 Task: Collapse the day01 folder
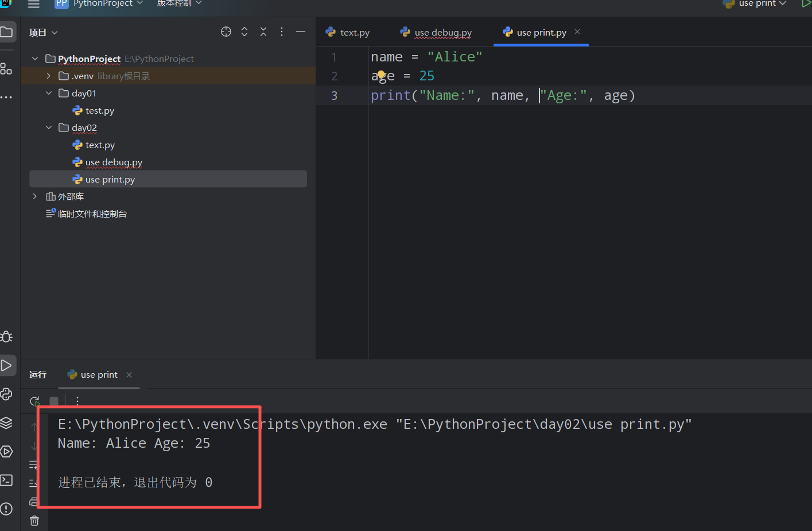point(49,93)
